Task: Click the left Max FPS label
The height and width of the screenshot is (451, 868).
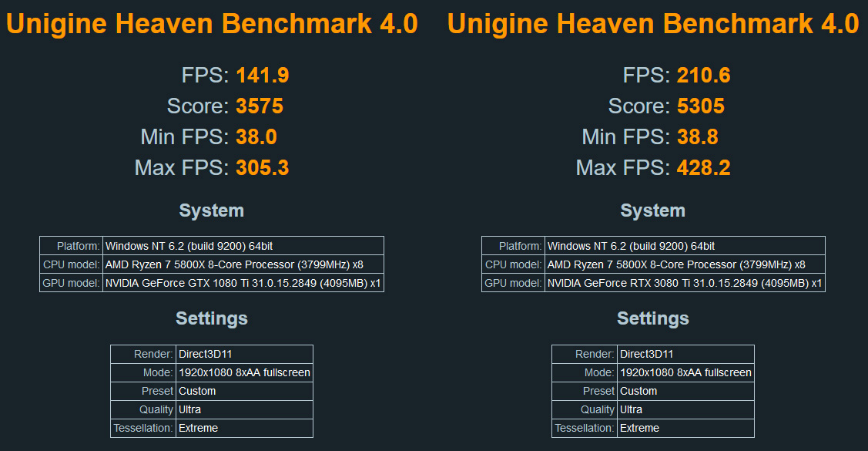Action: pyautogui.click(x=182, y=168)
